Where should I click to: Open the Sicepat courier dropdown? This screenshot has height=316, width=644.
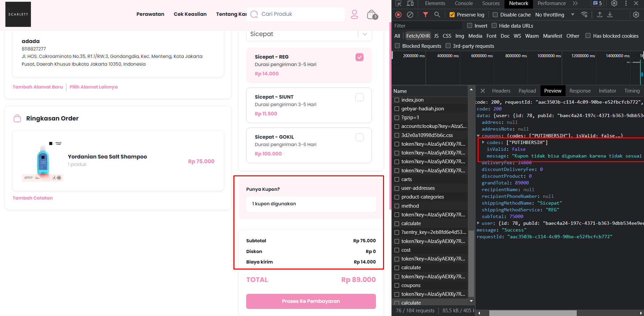pos(309,34)
